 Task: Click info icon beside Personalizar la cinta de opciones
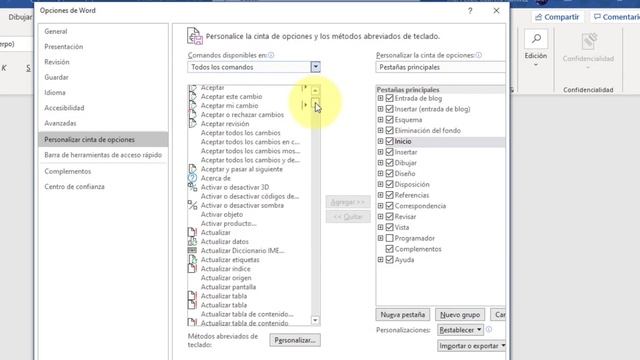coord(478,55)
